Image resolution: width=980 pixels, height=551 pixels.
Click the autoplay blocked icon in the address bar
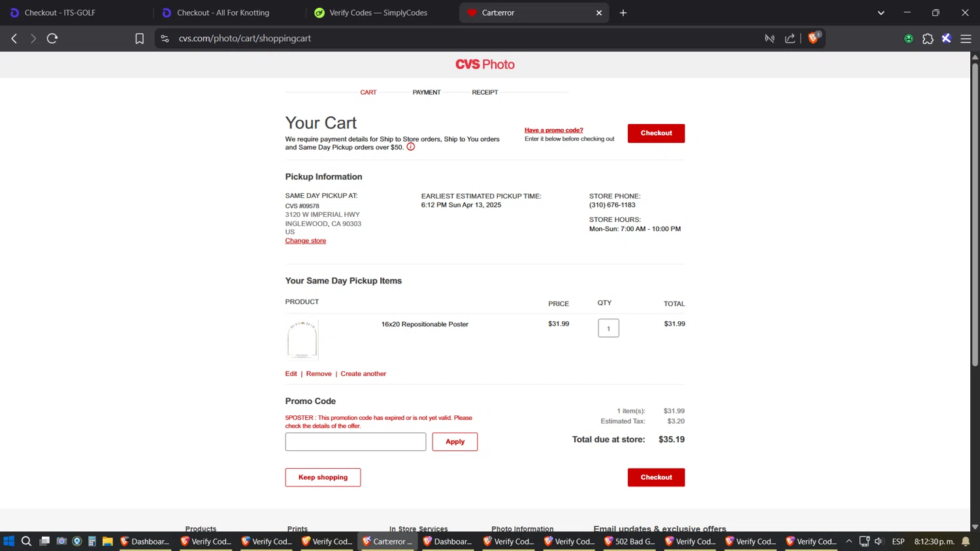point(770,39)
